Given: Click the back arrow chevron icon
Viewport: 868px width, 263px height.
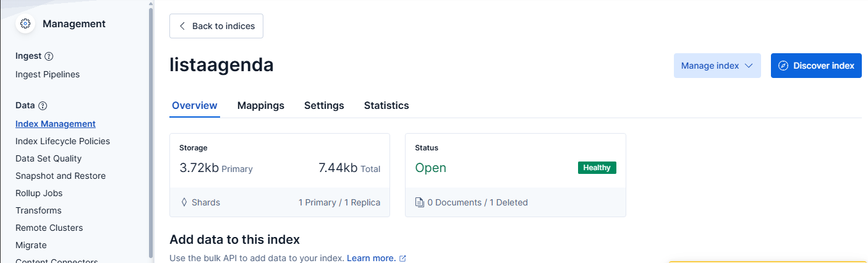Looking at the screenshot, I should [x=182, y=26].
